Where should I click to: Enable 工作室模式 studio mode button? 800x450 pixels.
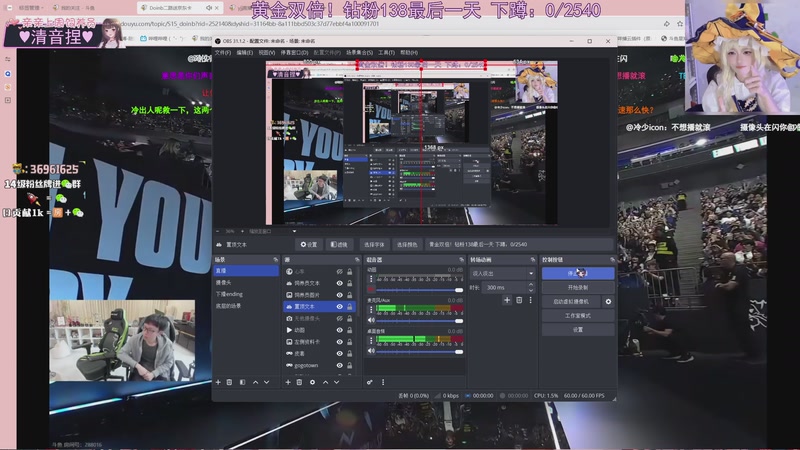pyautogui.click(x=578, y=316)
